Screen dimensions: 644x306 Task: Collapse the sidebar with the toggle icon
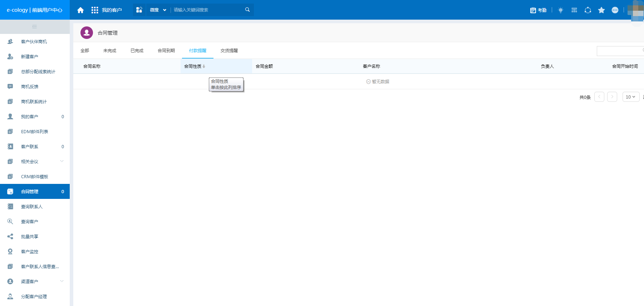[x=34, y=27]
